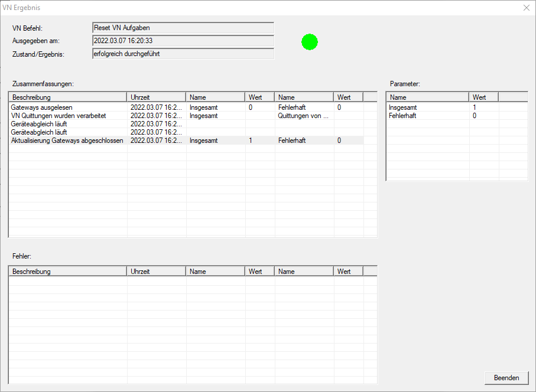Viewport: 536px width, 392px height.
Task: Click the Ausgegeben am timestamp field
Action: [183, 41]
